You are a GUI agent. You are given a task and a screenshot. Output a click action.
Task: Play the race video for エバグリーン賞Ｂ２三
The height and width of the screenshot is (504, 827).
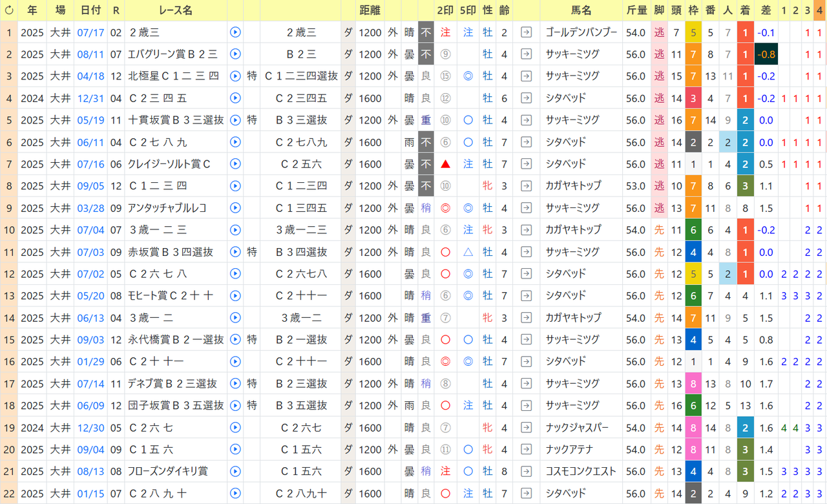(235, 54)
